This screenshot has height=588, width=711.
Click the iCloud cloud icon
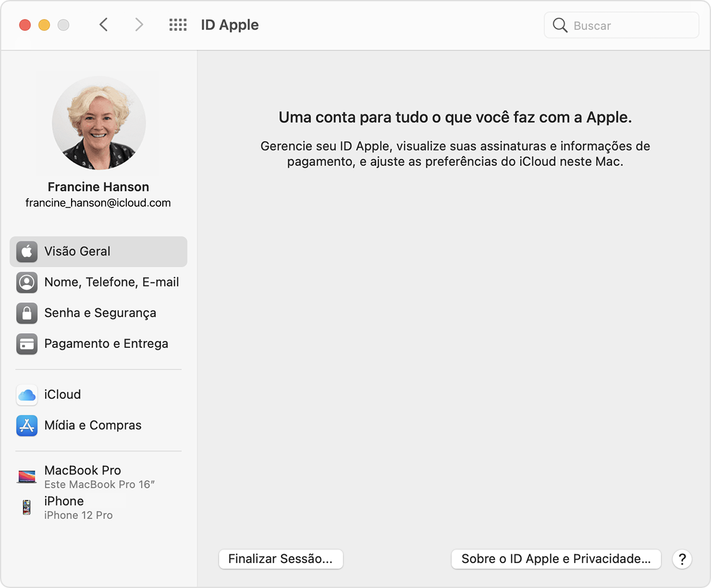[27, 395]
